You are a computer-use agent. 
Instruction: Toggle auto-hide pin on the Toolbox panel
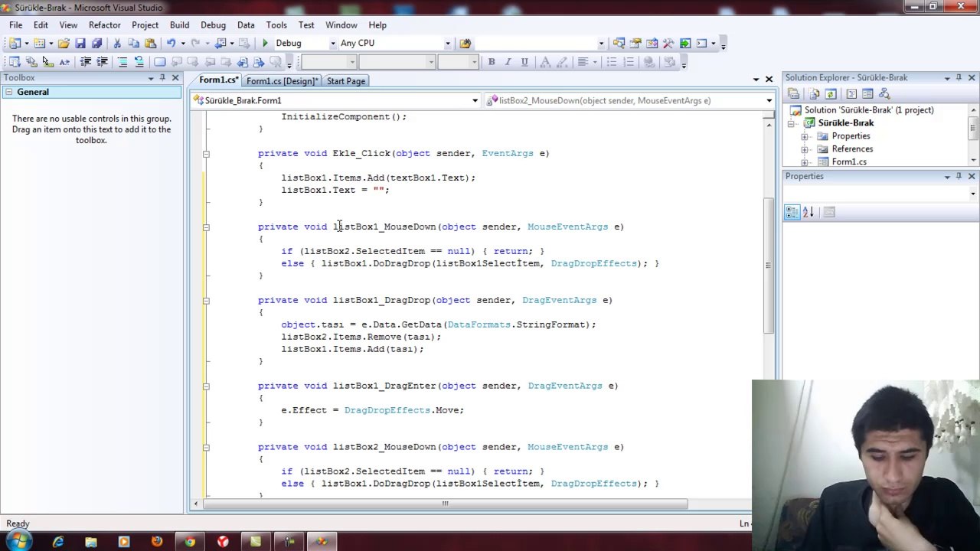(x=162, y=78)
